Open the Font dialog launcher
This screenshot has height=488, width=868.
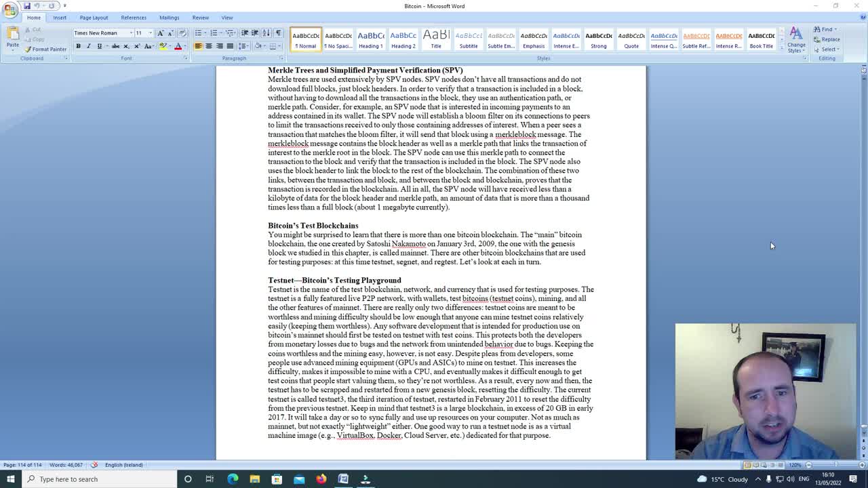(186, 58)
